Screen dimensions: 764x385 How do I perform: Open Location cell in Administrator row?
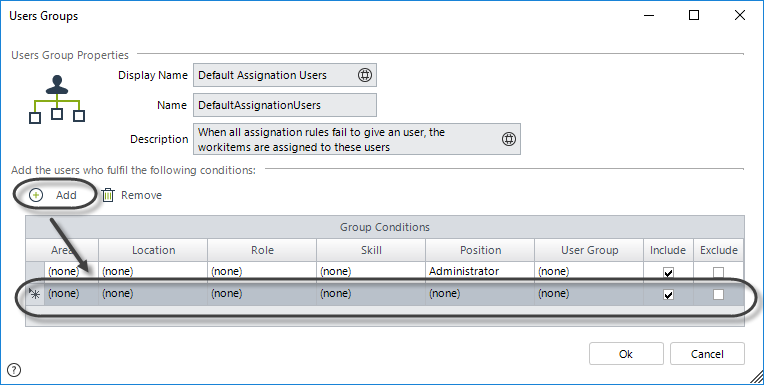point(153,271)
